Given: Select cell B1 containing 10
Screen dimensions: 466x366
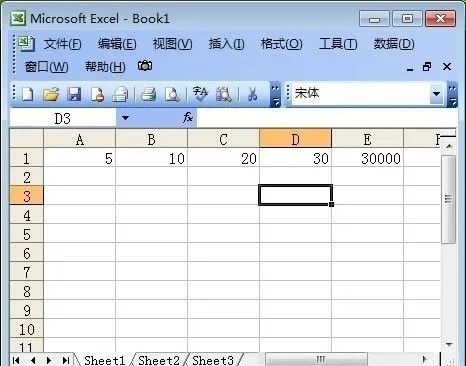Looking at the screenshot, I should pos(152,158).
